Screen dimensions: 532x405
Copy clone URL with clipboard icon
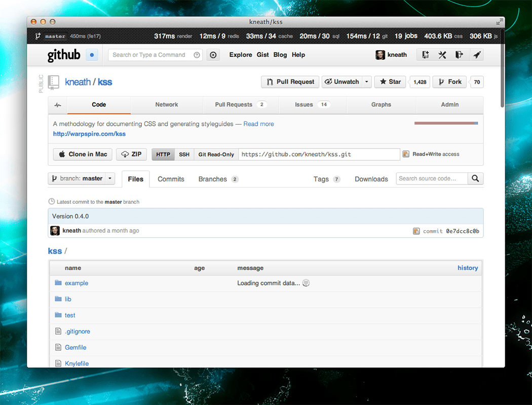(406, 154)
